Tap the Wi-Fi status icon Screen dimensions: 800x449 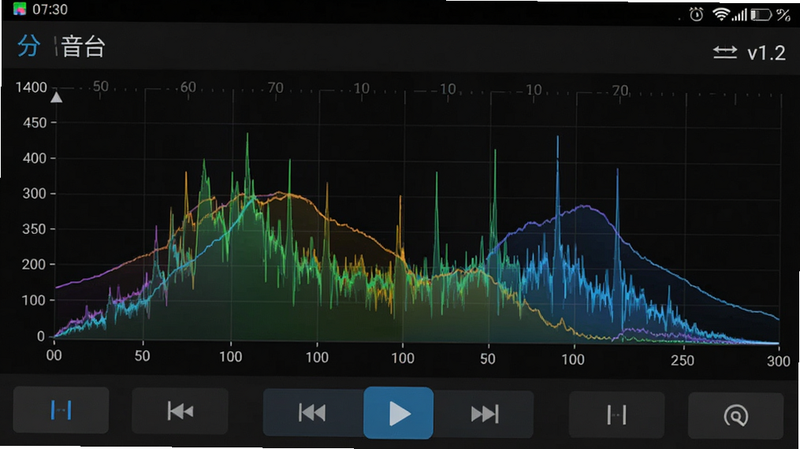(720, 14)
